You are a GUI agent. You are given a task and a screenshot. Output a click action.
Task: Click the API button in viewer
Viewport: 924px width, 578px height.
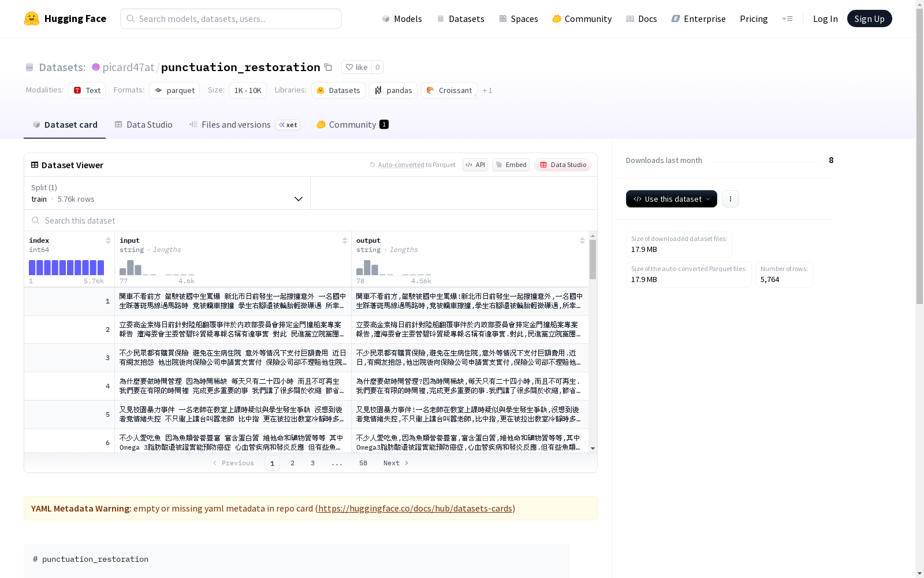[x=475, y=165]
